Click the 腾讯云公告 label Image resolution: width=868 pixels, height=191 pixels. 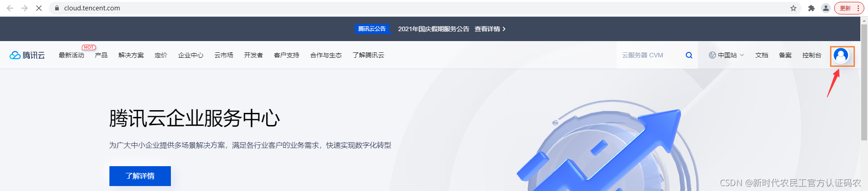click(372, 29)
